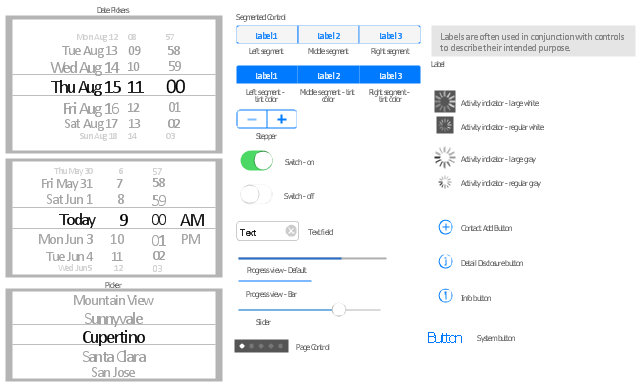The height and width of the screenshot is (385, 640).
Task: Select San Jose in the picker
Action: tap(113, 372)
